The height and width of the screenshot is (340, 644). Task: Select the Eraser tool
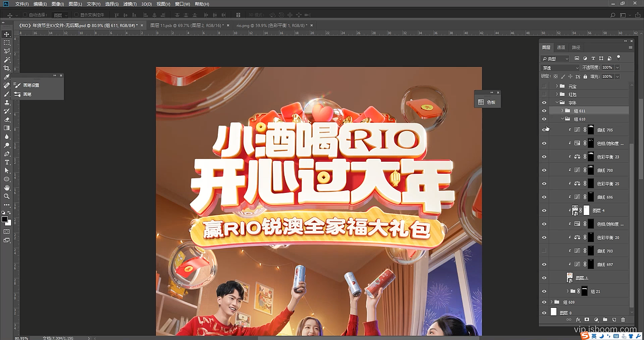7,120
